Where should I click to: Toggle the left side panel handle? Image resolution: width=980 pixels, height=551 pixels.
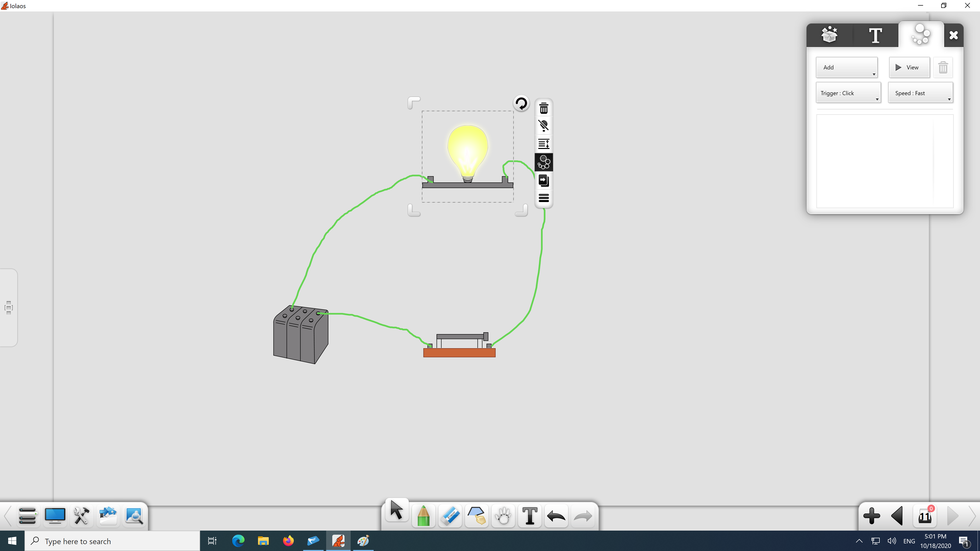pyautogui.click(x=8, y=308)
